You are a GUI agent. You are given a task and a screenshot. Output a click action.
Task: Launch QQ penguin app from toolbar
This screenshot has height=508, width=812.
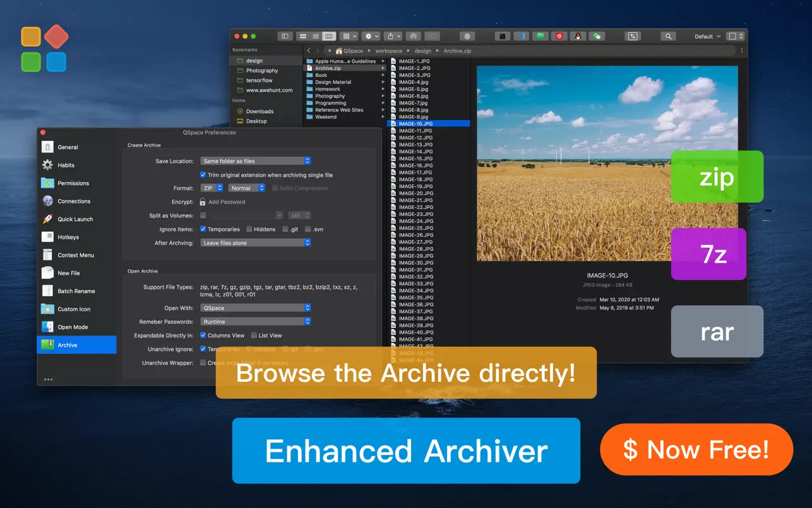click(x=578, y=37)
